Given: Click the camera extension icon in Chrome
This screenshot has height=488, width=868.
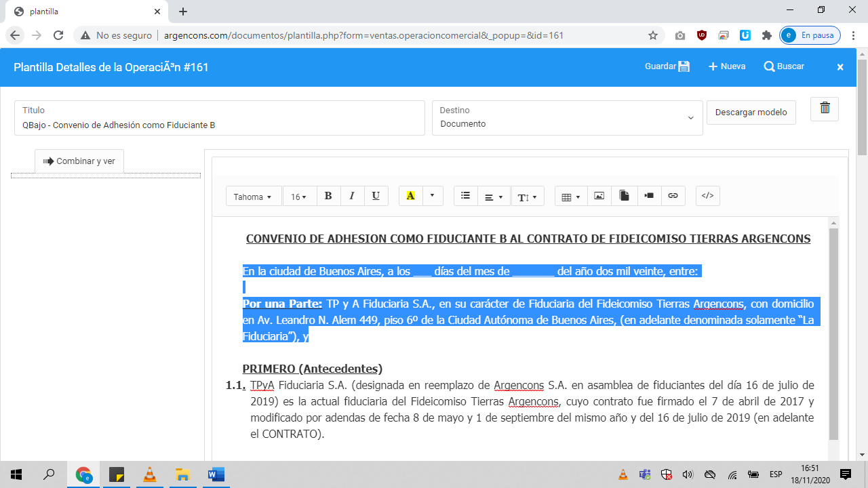Looking at the screenshot, I should pos(680,35).
